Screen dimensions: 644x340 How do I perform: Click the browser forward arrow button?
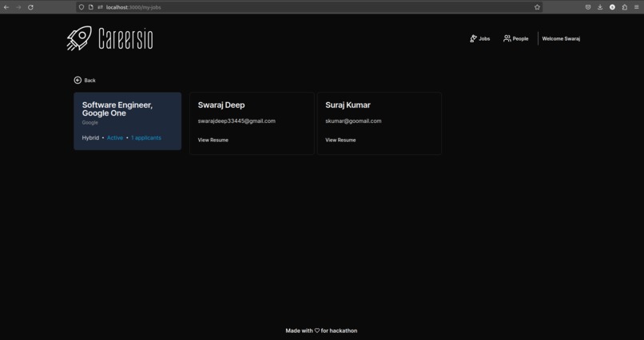point(18,7)
